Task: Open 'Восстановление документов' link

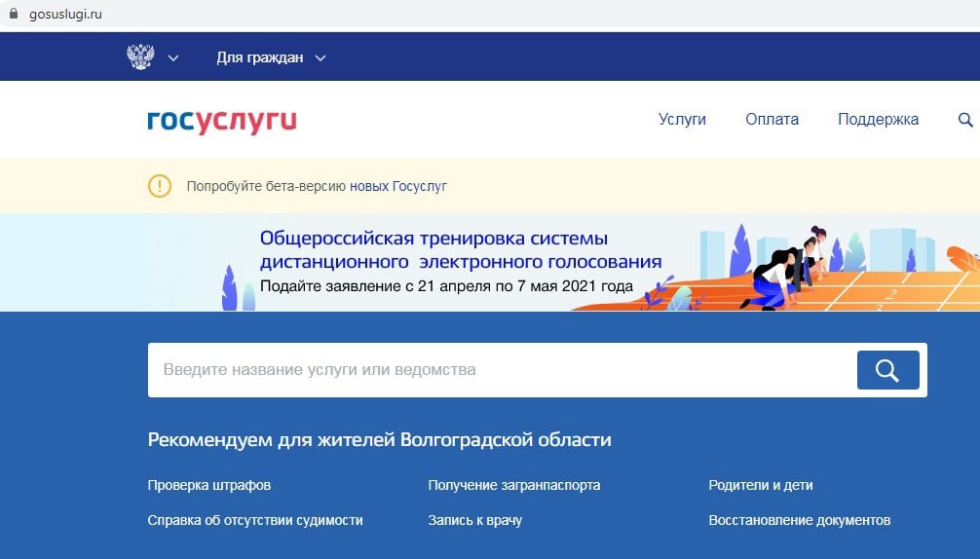Action: point(800,520)
